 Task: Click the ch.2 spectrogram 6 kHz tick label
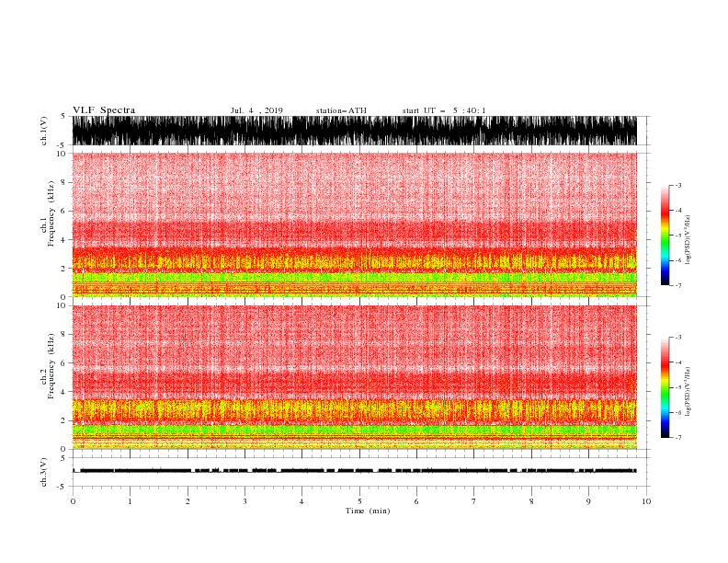tap(63, 363)
